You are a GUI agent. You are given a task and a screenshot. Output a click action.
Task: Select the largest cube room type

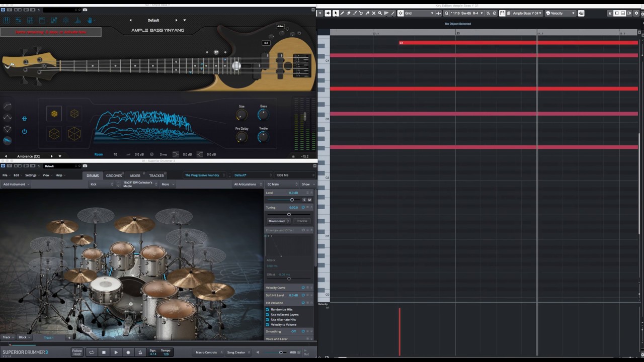pos(74,133)
